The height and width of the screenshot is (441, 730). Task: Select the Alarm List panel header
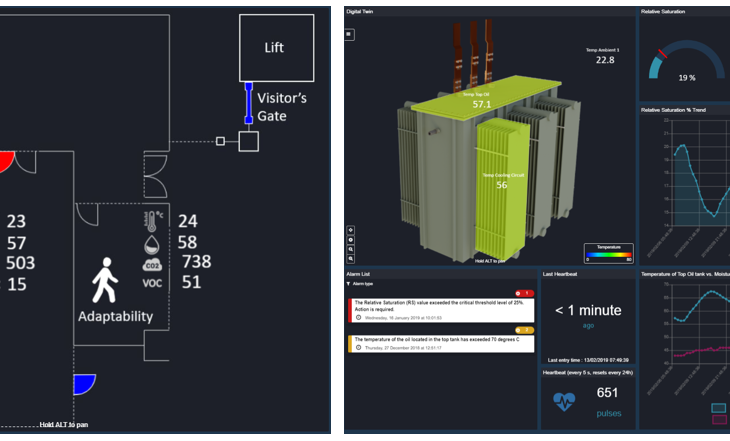(360, 273)
